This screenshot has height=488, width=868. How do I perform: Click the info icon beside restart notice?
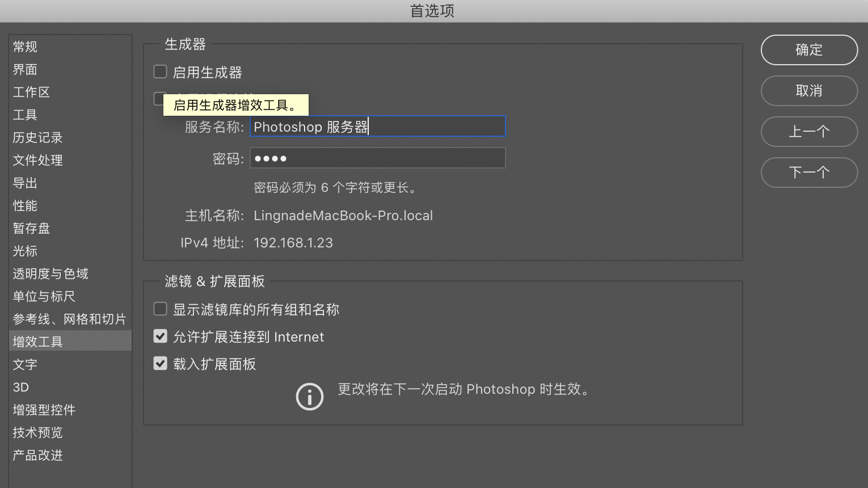tap(309, 397)
